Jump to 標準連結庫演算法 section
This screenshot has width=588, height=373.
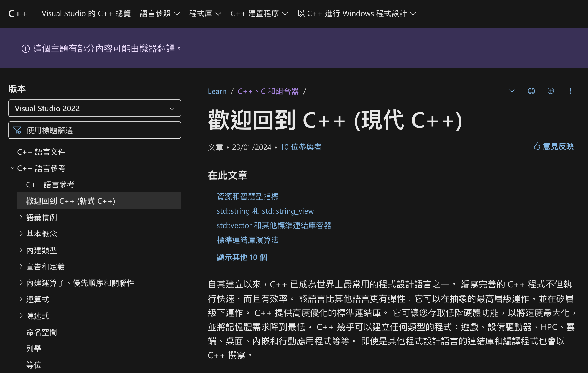click(248, 240)
